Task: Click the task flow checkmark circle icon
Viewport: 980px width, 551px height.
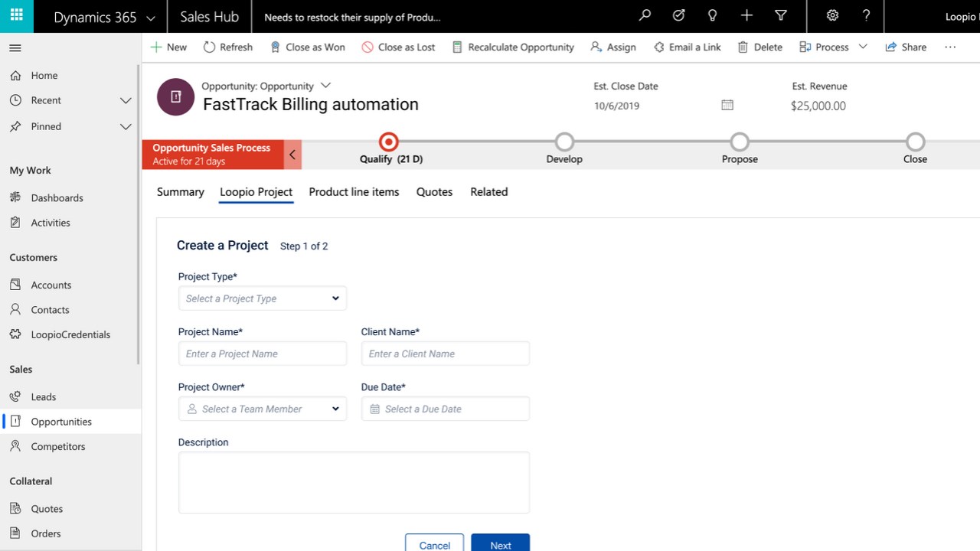Action: [678, 15]
